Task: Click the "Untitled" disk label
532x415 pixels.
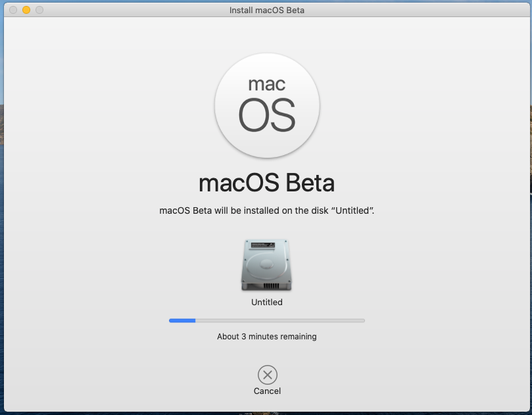Action: (267, 302)
